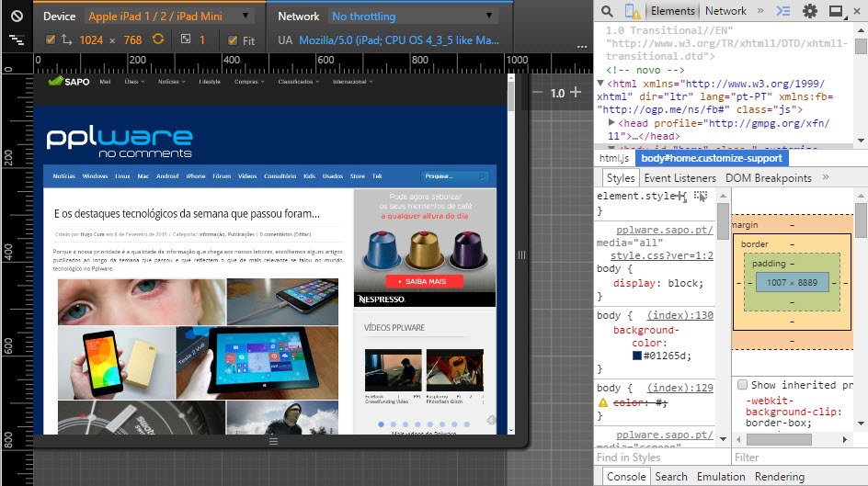
Task: Click the SAPO logo in page
Action: click(69, 81)
